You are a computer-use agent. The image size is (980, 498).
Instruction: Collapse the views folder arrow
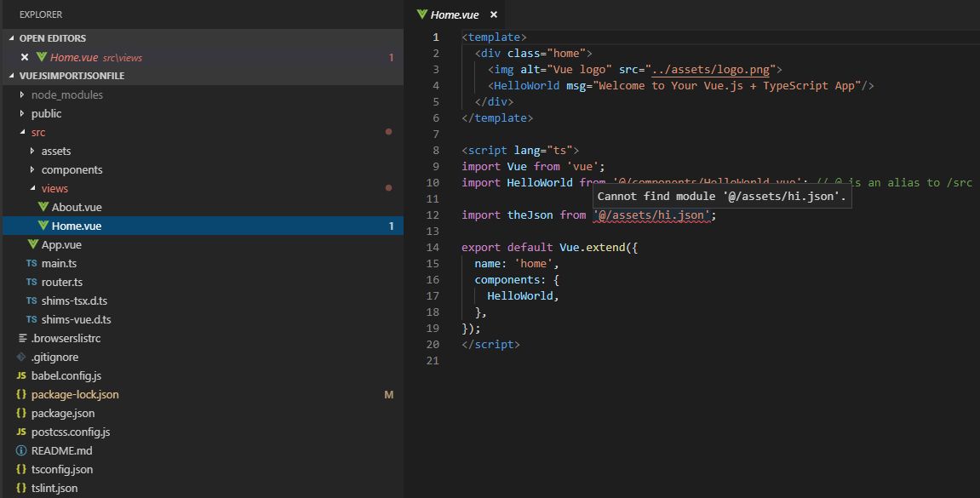[x=32, y=188]
